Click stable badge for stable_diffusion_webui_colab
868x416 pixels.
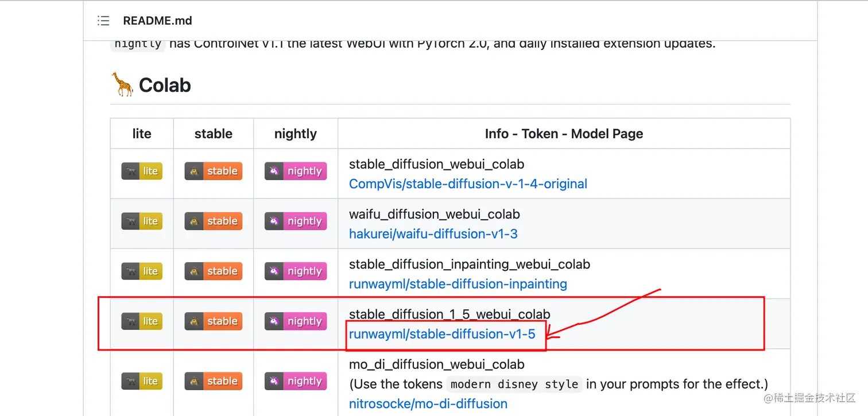[213, 171]
